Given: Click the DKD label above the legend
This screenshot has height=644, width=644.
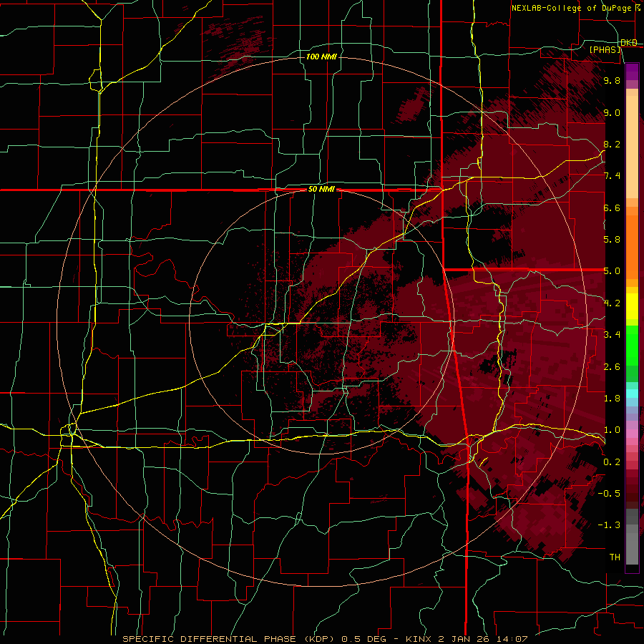Looking at the screenshot, I should (629, 43).
